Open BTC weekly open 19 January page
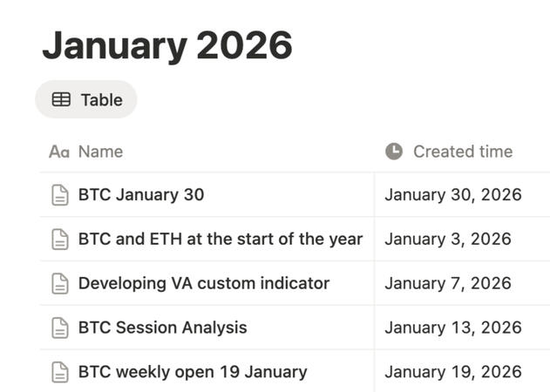 192,373
